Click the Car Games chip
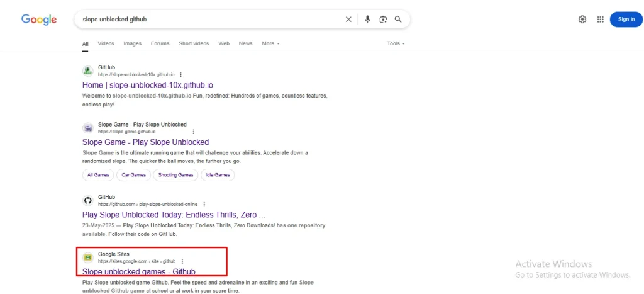644x294 pixels. pyautogui.click(x=133, y=175)
